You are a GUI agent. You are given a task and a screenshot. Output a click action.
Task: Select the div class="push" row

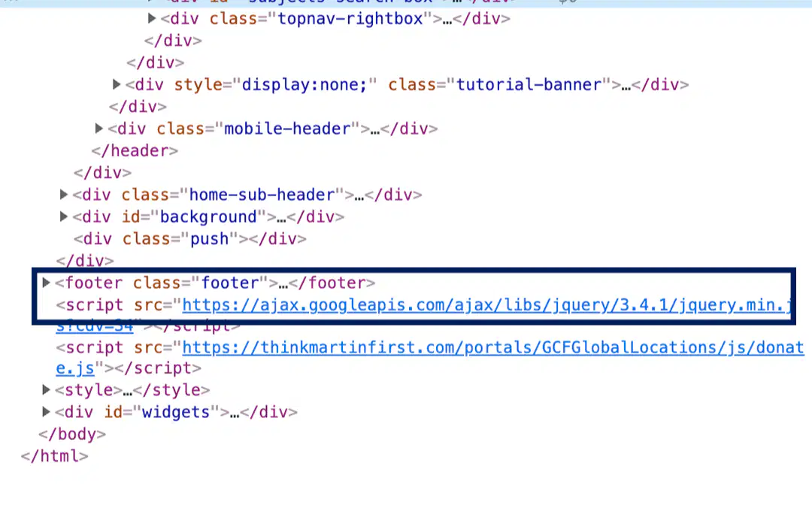pyautogui.click(x=189, y=239)
